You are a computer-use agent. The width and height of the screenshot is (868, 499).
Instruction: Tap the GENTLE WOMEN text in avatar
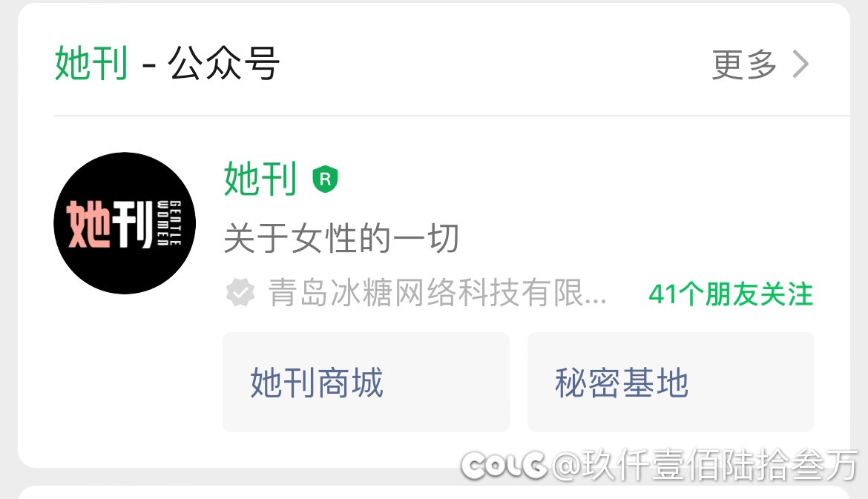tap(169, 223)
